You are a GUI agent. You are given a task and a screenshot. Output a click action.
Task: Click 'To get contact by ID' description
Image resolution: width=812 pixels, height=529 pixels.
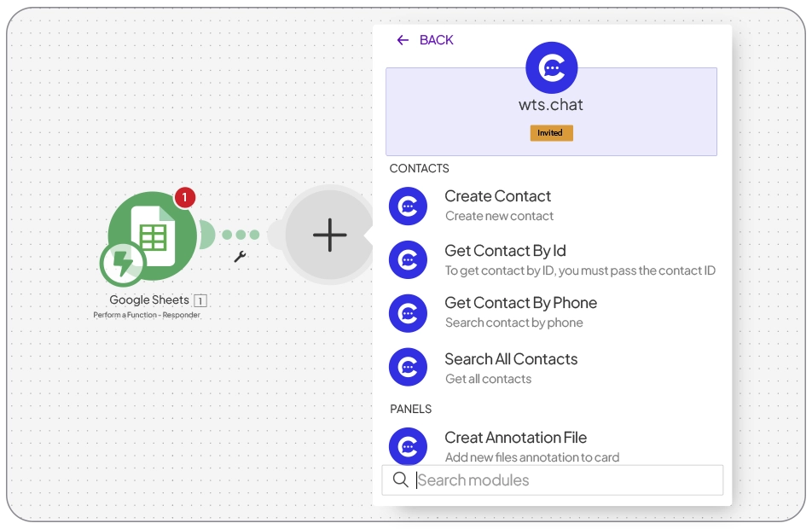(580, 270)
